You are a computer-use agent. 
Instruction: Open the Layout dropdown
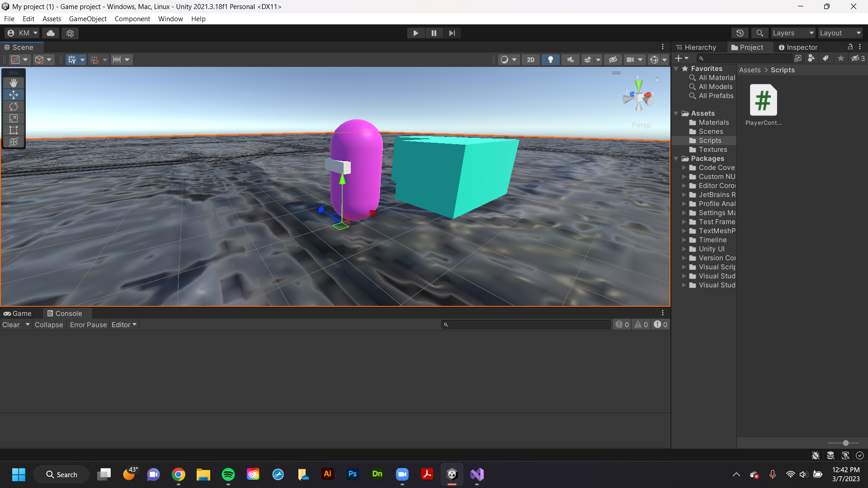(840, 33)
